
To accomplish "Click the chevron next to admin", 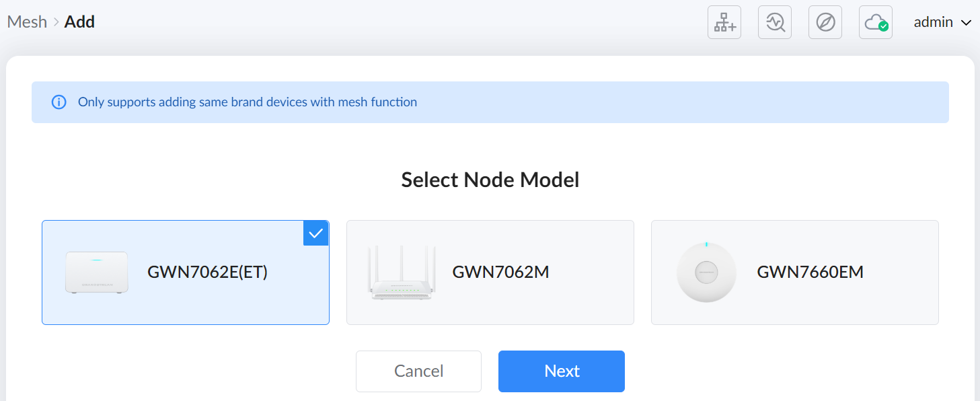I will tap(966, 23).
